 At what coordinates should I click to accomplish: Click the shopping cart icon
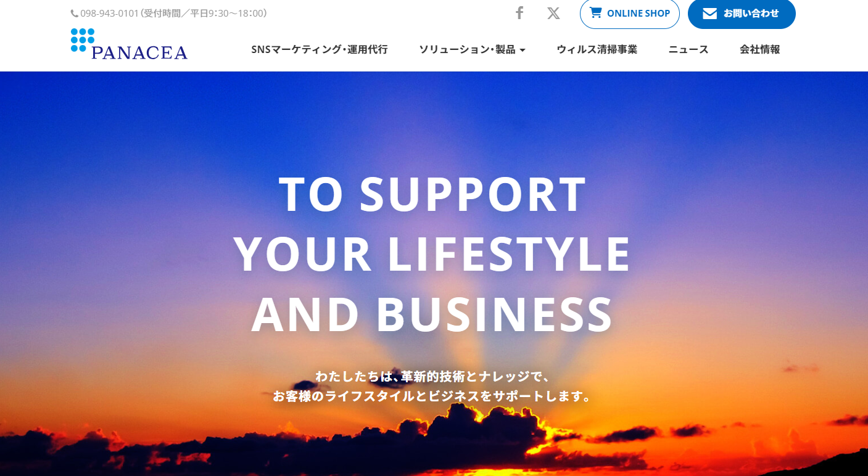[595, 12]
